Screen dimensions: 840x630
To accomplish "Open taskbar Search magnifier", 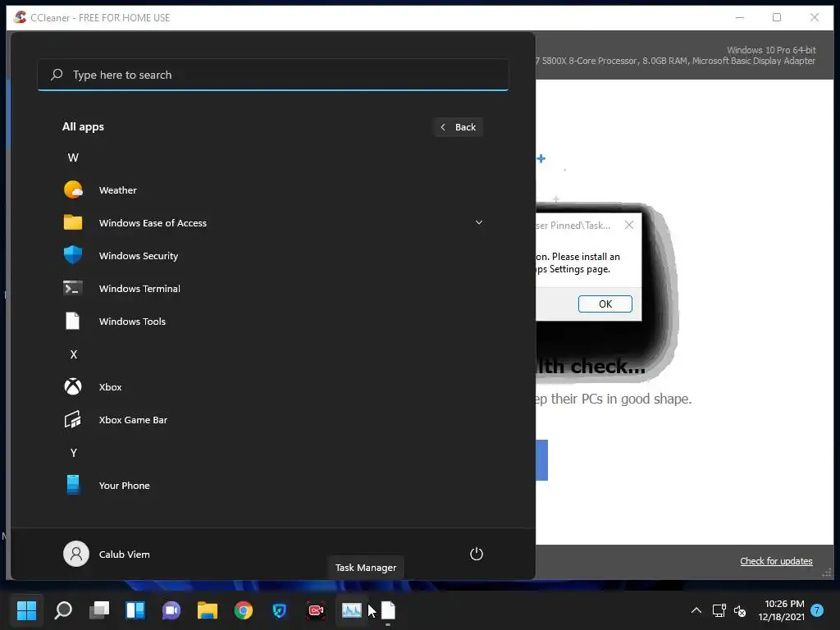I will coord(63,610).
